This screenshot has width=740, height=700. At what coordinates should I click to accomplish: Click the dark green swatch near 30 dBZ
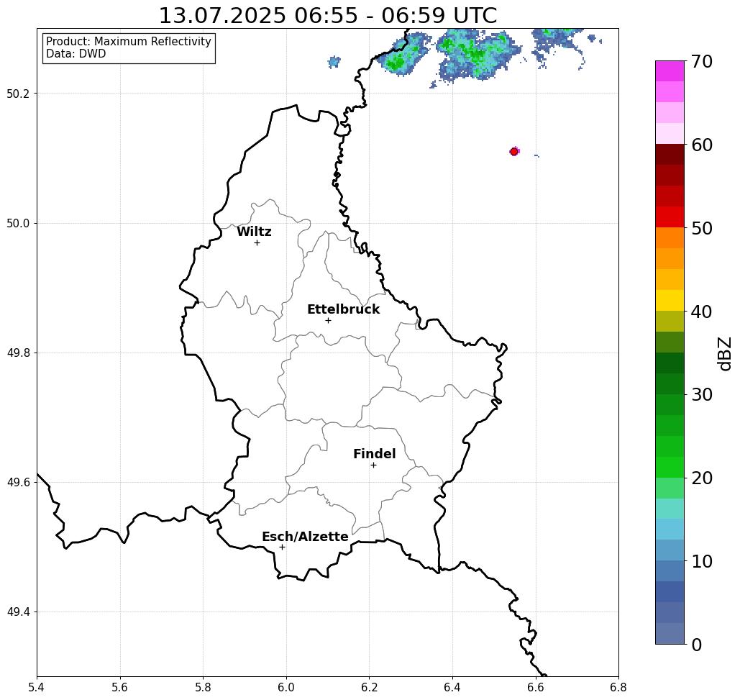(x=670, y=383)
